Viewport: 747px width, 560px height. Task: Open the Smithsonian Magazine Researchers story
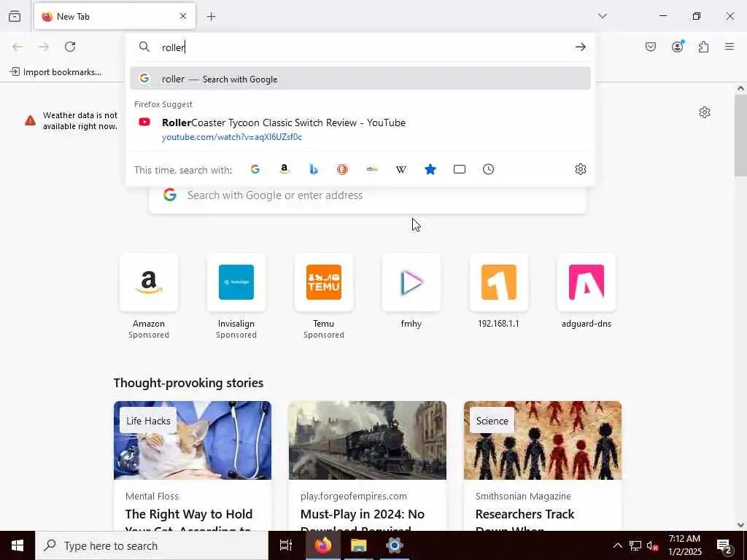click(x=543, y=466)
